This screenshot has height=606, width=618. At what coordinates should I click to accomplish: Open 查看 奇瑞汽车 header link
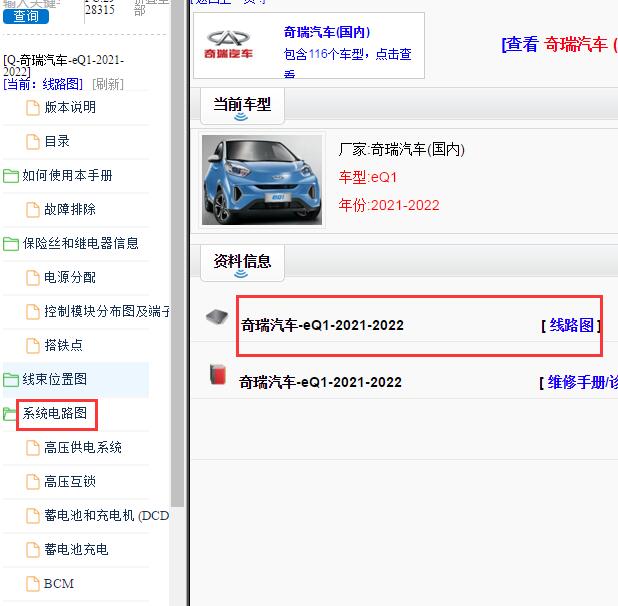point(560,44)
